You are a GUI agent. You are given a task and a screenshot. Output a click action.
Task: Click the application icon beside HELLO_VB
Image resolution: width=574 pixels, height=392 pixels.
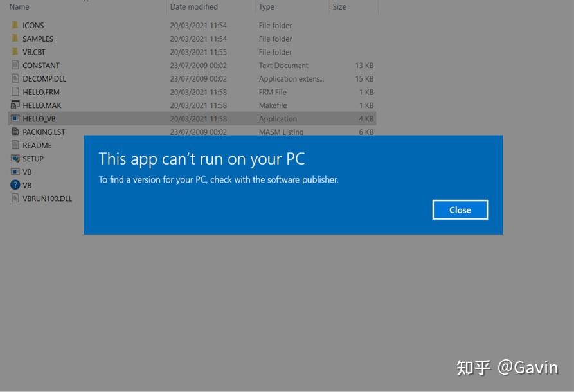(x=14, y=118)
